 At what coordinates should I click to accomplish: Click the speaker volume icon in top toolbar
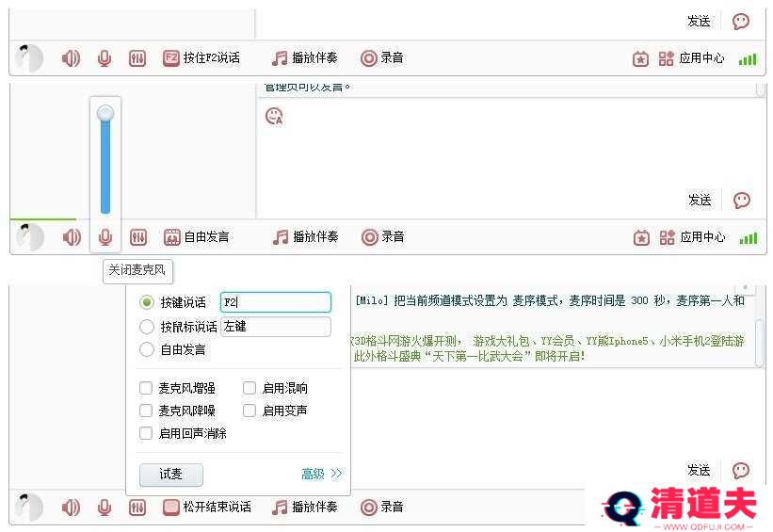coord(71,58)
